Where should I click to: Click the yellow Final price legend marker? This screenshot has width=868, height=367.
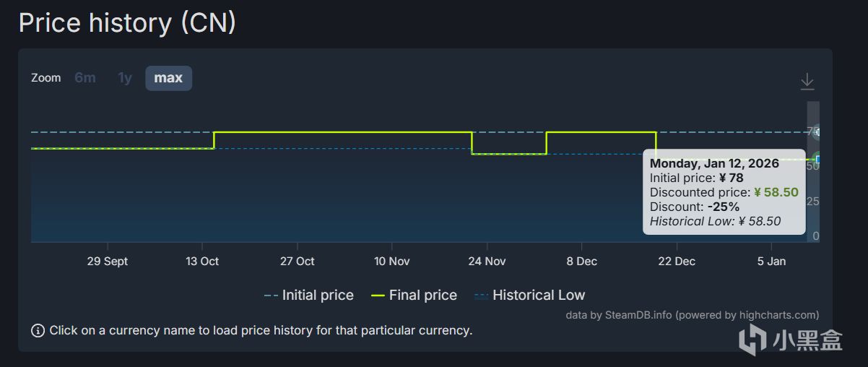point(377,295)
